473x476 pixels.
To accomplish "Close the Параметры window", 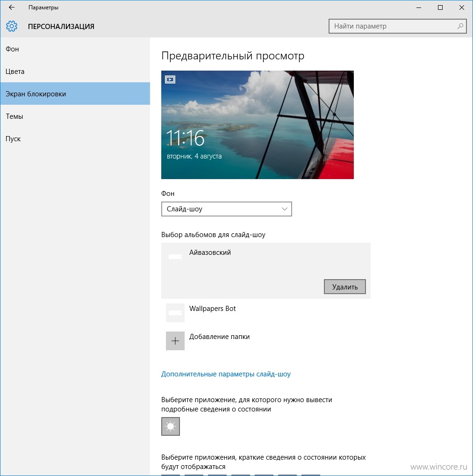I will [x=461, y=7].
